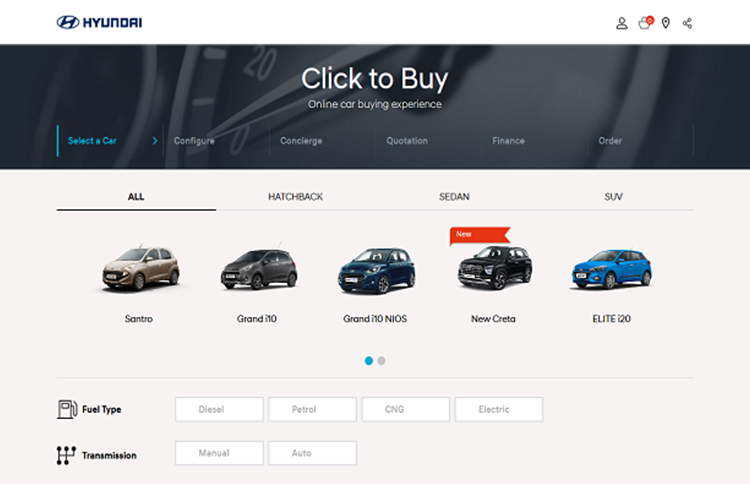Click the Click to Buy heading

click(375, 78)
